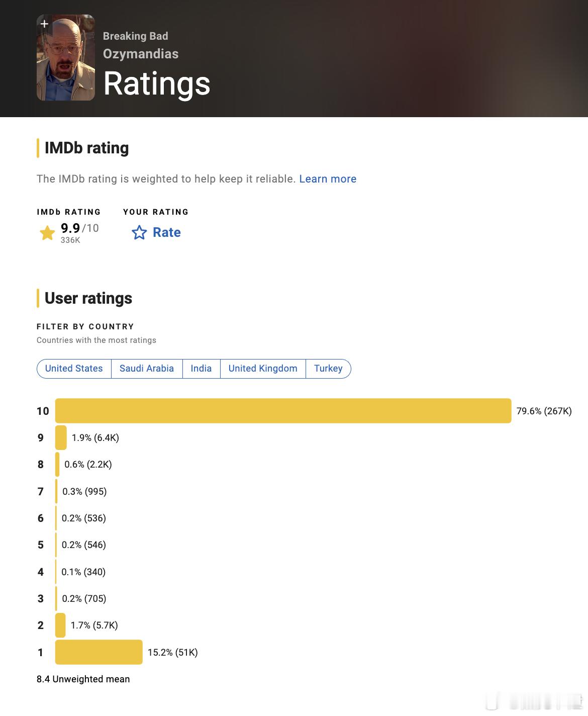Screen dimensions: 588x716
Task: Go to the Ozymandias episode page
Action: tap(141, 54)
